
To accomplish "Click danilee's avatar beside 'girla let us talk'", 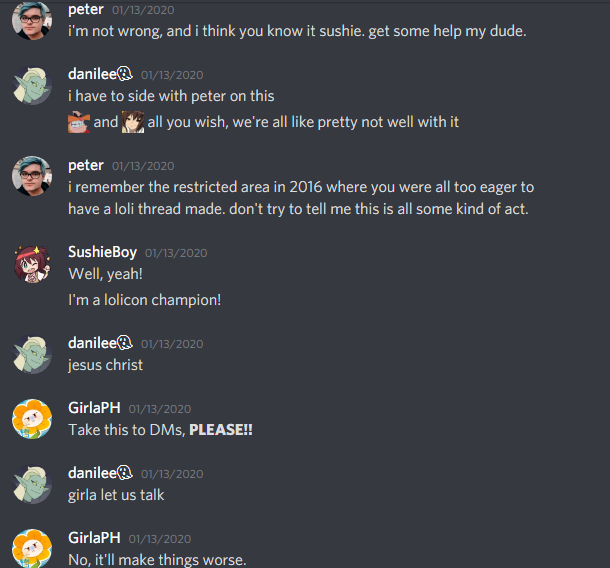I will (32, 484).
